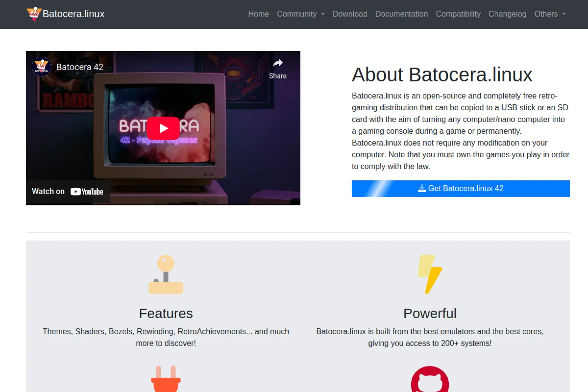Play the Batocera 42 YouTube video
588x392 pixels.
click(163, 128)
